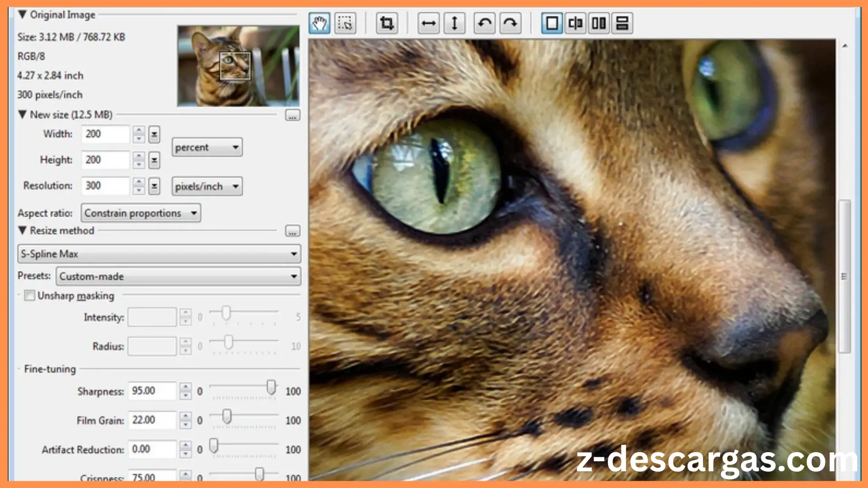This screenshot has width=868, height=488.
Task: Open the Presets Custom-made dropdown
Action: [x=178, y=276]
